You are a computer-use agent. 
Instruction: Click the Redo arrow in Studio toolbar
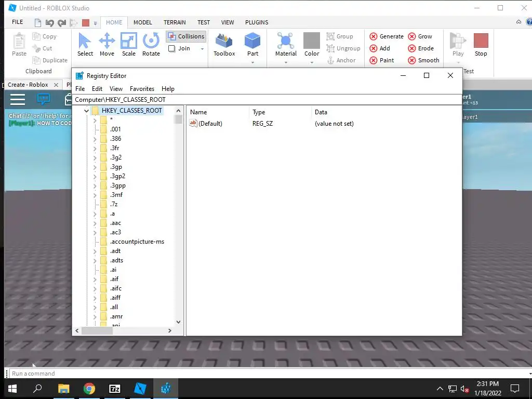point(61,23)
